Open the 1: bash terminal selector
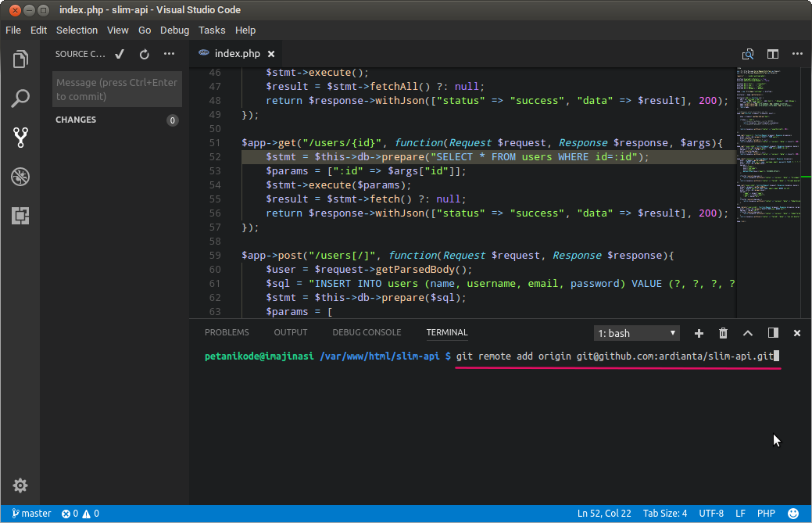This screenshot has height=523, width=812. (636, 333)
